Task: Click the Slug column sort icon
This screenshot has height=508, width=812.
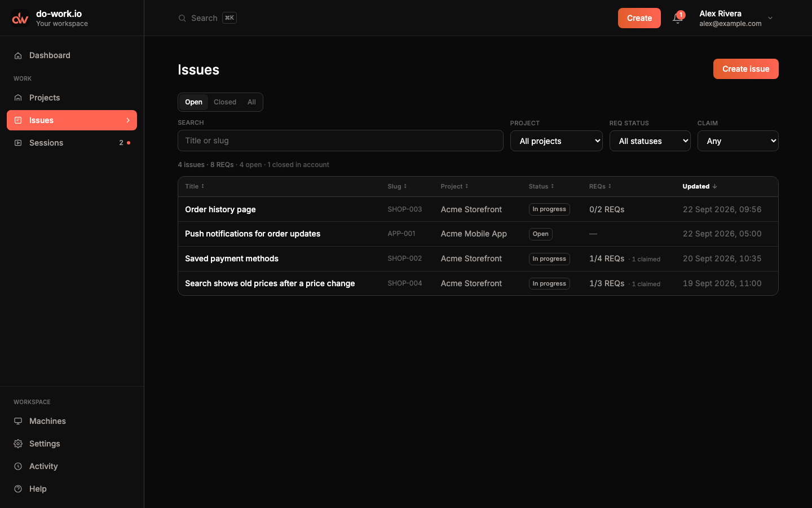Action: (405, 186)
